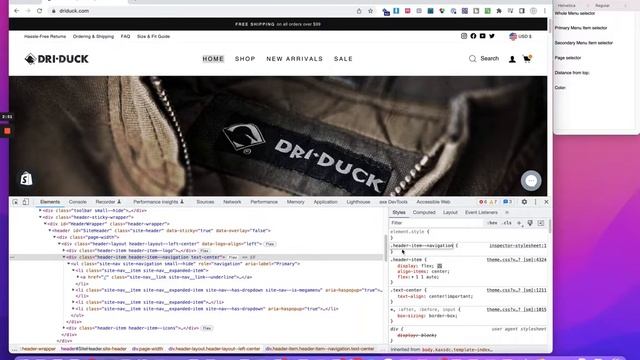Toggle the :hov element state button

click(492, 223)
